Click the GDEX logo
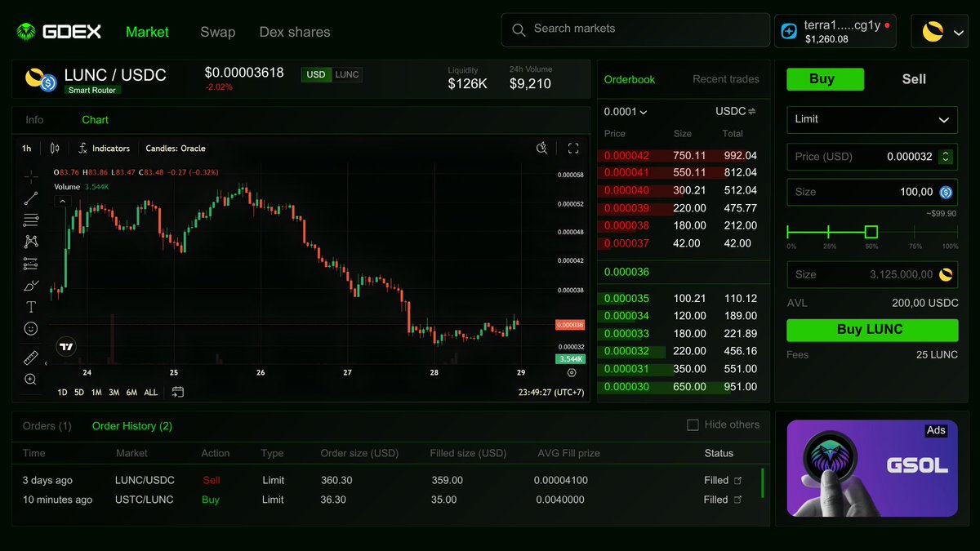Screen dimensions: 980x551 click(x=59, y=32)
